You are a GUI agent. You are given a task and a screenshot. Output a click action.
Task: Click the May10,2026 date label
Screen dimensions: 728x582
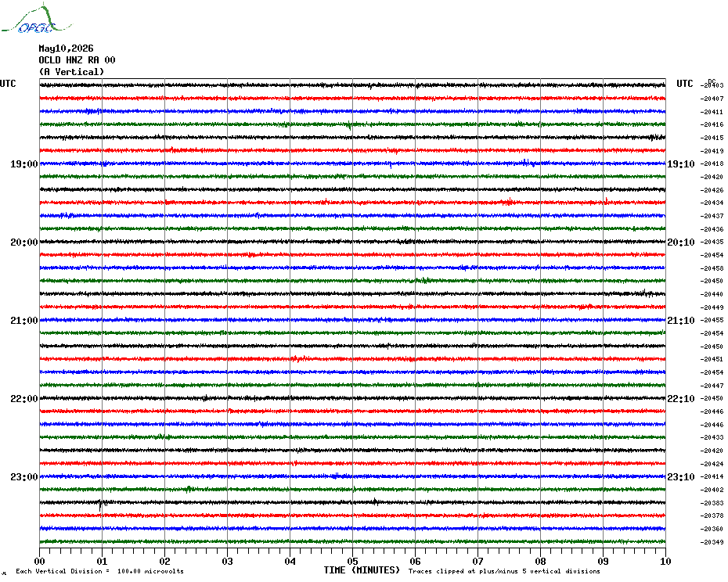(66, 48)
